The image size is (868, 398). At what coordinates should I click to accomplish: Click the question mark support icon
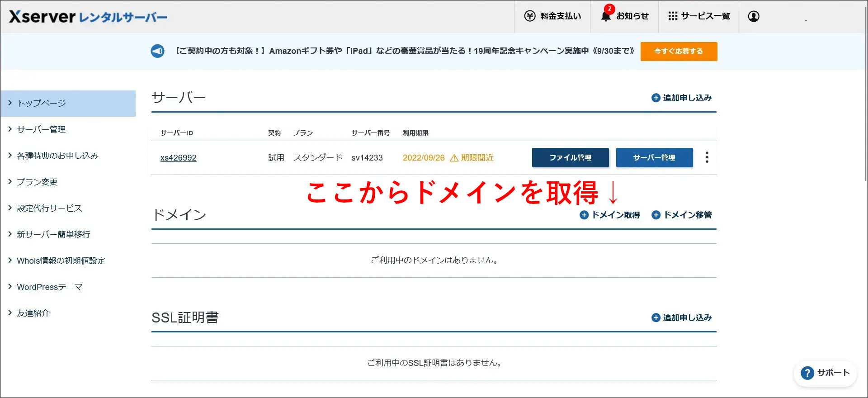(x=807, y=373)
